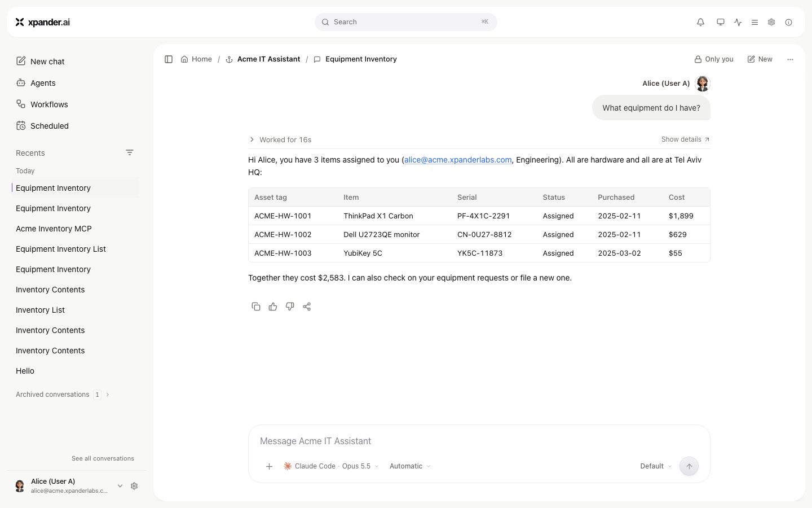
Task: Expand the Alice account switcher chevron
Action: [x=120, y=486]
